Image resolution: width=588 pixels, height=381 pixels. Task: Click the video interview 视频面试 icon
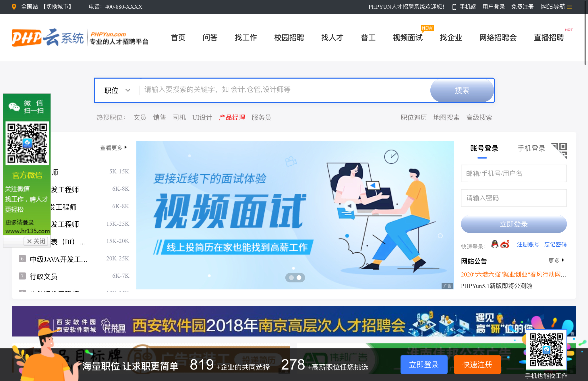point(407,37)
